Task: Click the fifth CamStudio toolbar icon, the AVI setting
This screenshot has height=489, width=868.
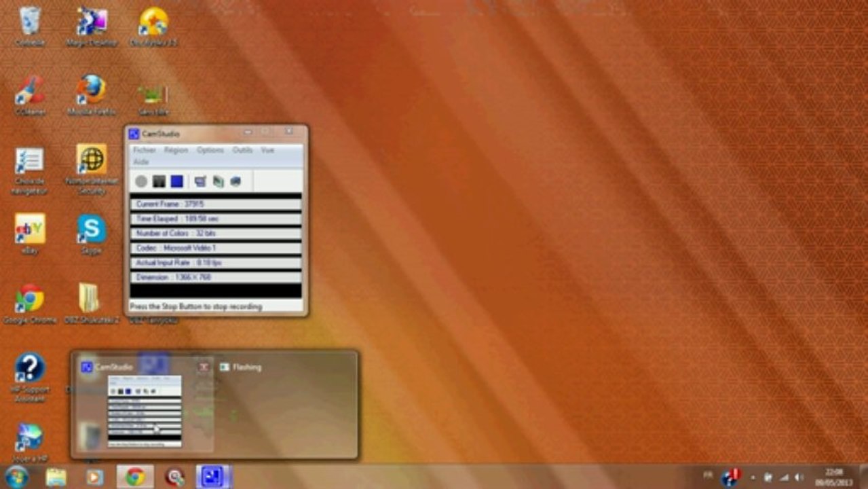Action: click(x=218, y=181)
